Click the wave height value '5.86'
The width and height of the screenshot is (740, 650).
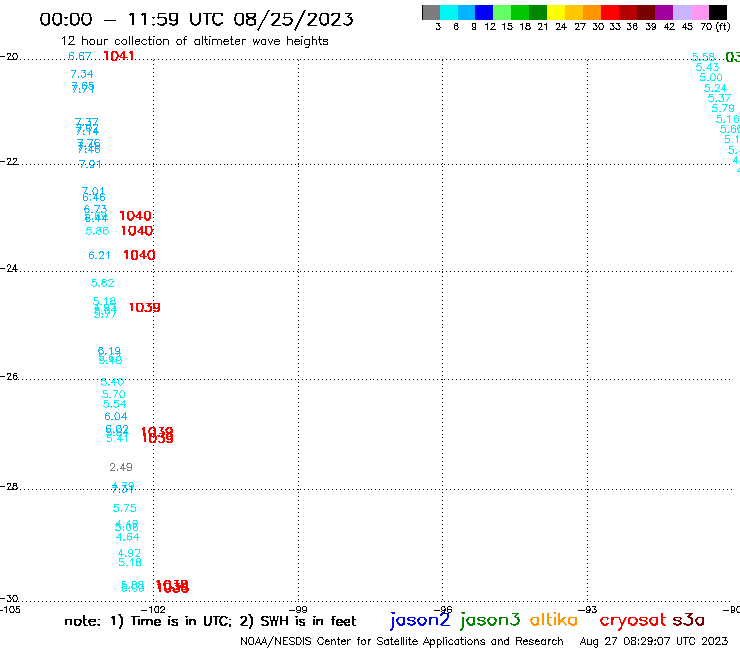97,231
